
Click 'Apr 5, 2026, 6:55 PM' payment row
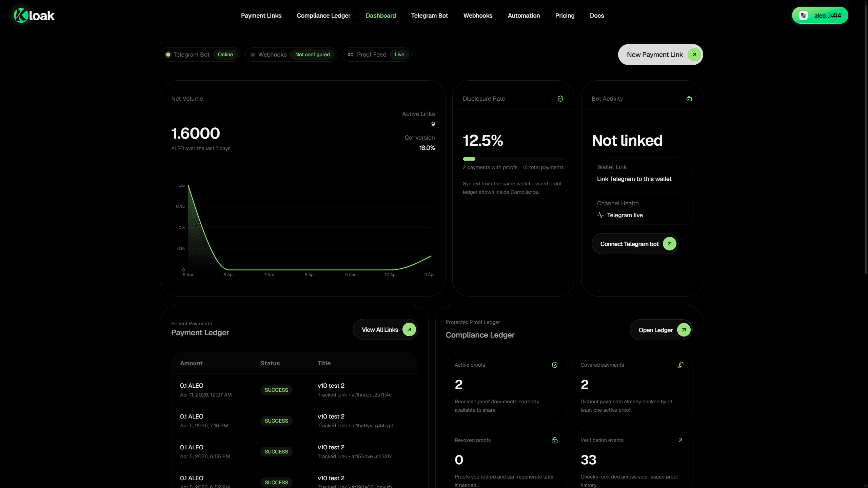pos(294,451)
